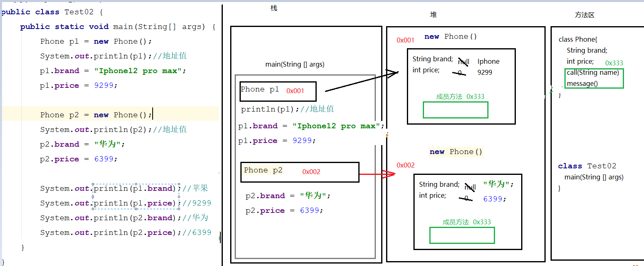644x266 pixels.
Task: Click heap address label '0x001'
Action: [x=405, y=40]
